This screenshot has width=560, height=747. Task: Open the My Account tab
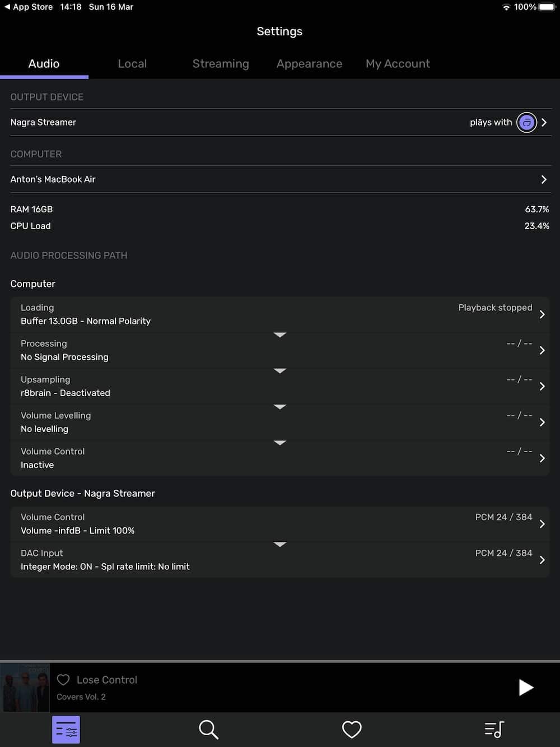click(x=398, y=64)
